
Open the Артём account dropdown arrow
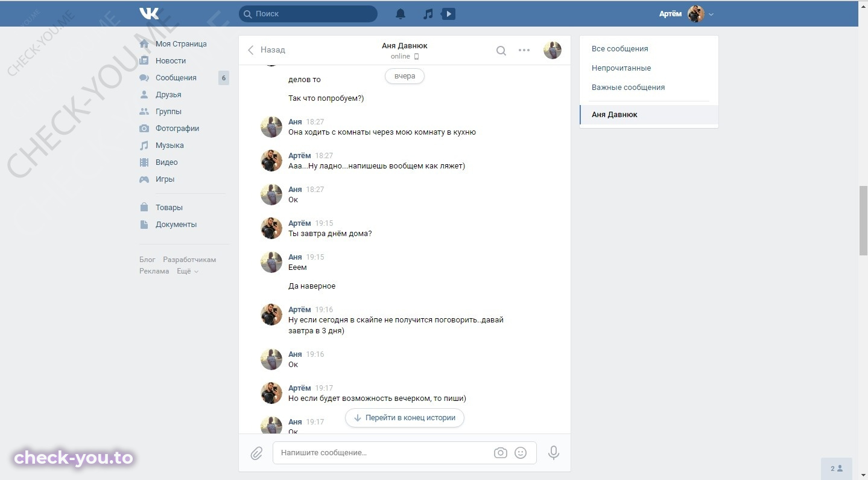[711, 14]
